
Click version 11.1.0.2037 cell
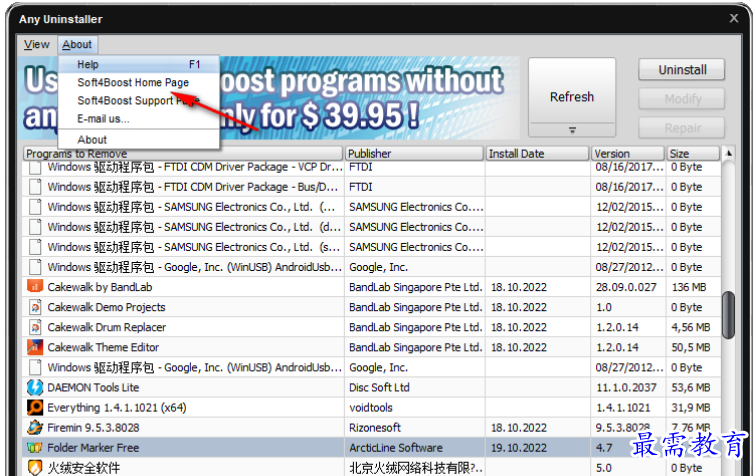pyautogui.click(x=626, y=388)
